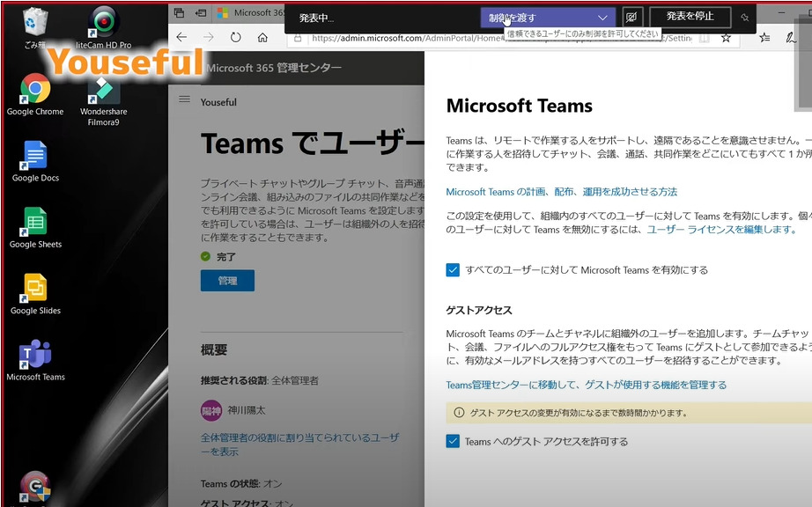Click the 発表を停止 button

point(690,17)
